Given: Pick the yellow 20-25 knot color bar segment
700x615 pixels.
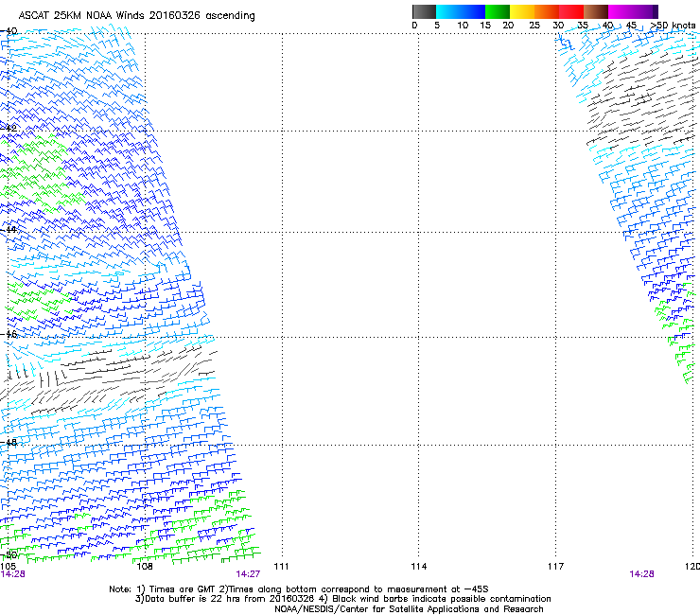Looking at the screenshot, I should click(x=522, y=11).
